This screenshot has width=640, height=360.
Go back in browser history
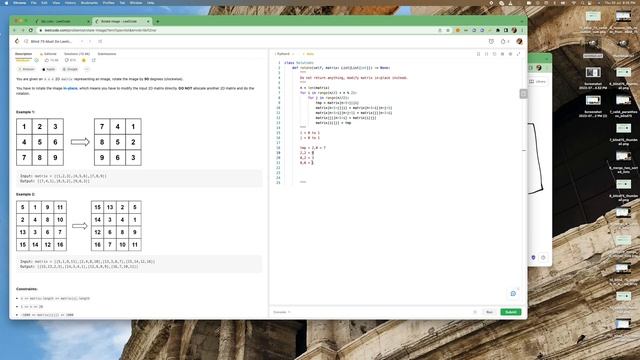[15, 30]
